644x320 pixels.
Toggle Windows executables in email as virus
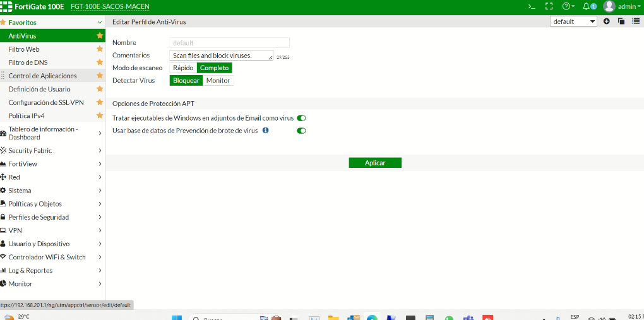301,118
